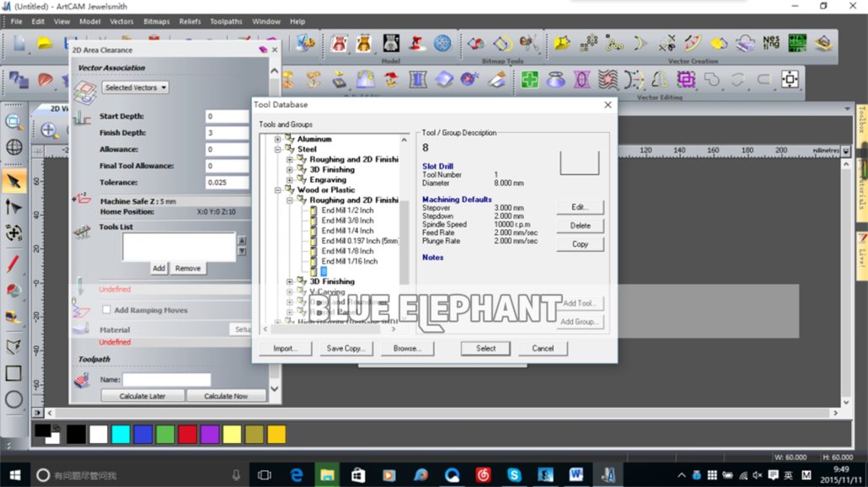Open the File menu
Image resolution: width=868 pixels, height=487 pixels.
click(17, 22)
